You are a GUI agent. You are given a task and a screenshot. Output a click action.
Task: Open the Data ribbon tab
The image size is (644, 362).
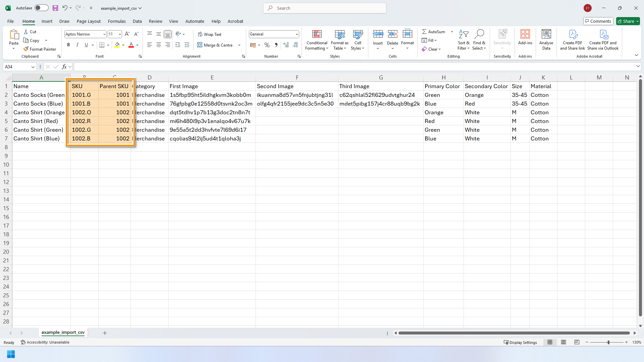(x=137, y=21)
